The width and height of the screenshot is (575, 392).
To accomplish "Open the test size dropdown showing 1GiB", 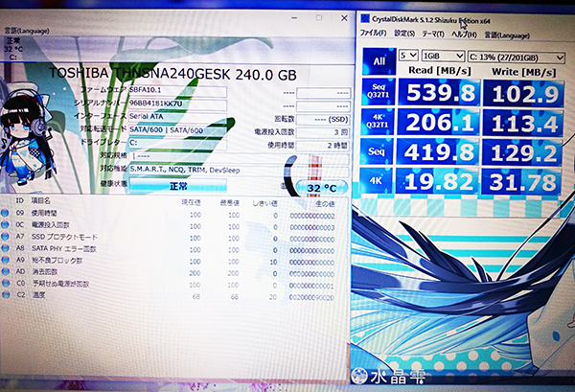I will click(x=444, y=57).
